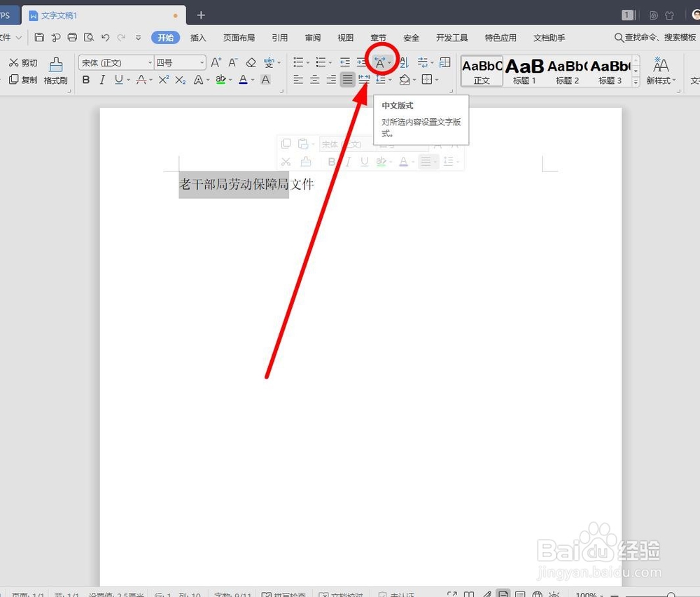This screenshot has width=700, height=597.
Task: Undo the last action
Action: coord(106,38)
